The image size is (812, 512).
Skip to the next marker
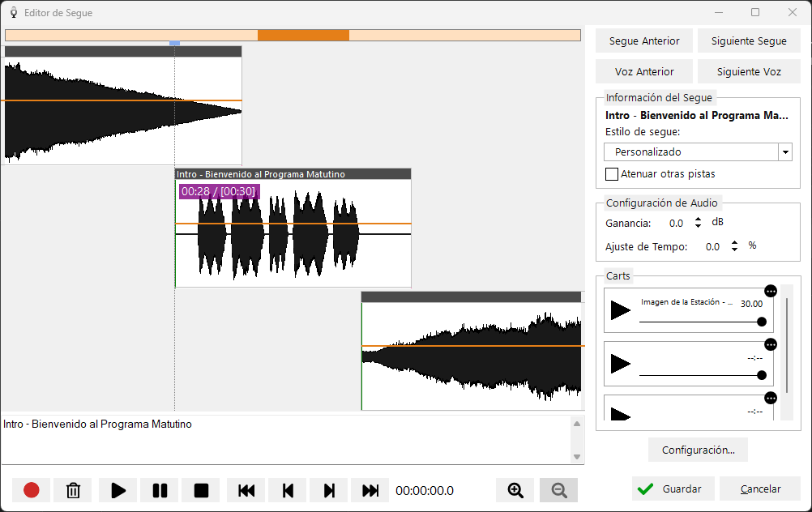pyautogui.click(x=329, y=490)
